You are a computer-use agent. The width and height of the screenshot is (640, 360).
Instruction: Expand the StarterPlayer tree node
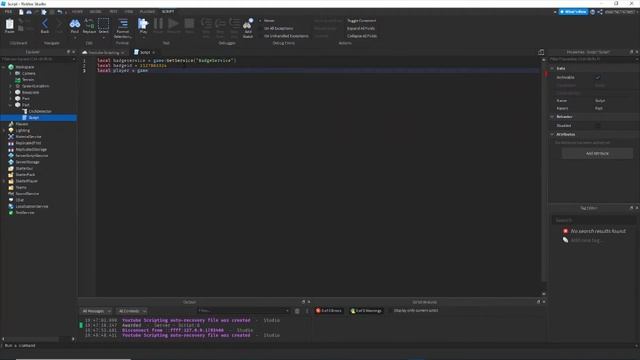[x=4, y=181]
